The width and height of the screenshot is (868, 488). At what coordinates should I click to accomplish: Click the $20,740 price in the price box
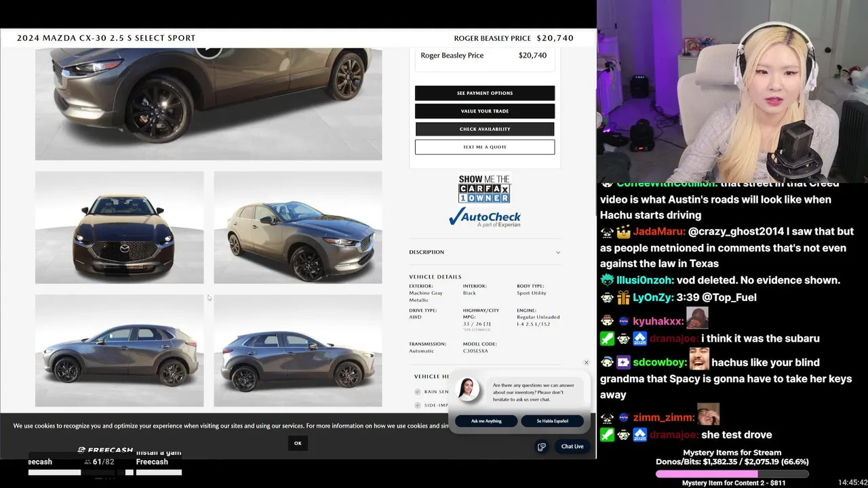click(x=532, y=56)
